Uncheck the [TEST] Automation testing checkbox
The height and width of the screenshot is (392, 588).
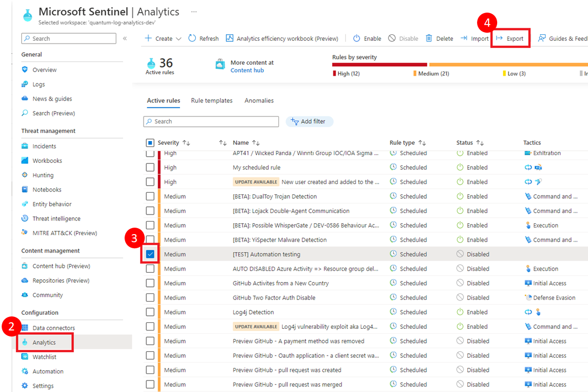click(150, 254)
